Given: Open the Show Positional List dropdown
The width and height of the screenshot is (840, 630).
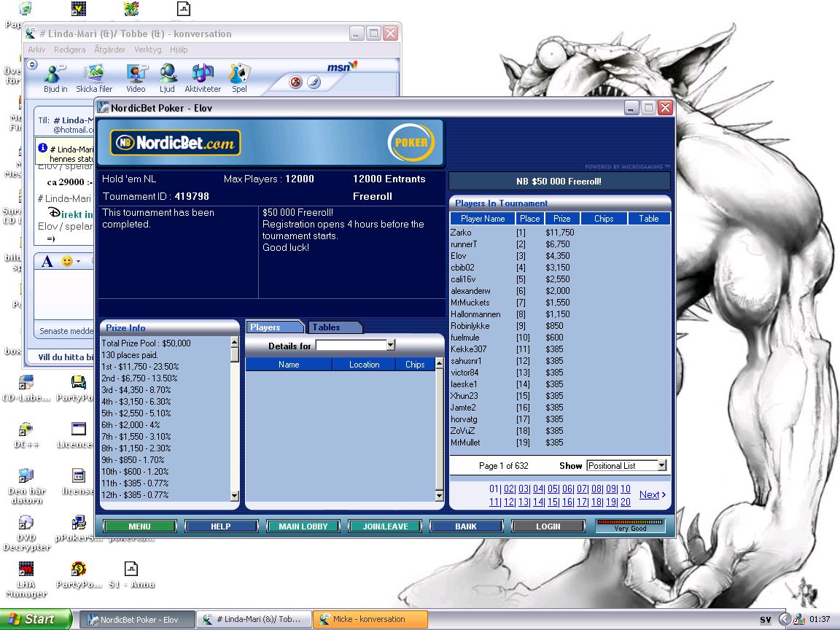Looking at the screenshot, I should click(662, 465).
